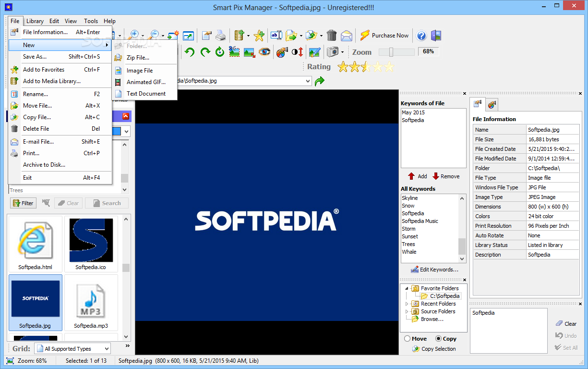Choose Save As... from File menu
588x369 pixels.
[x=60, y=57]
